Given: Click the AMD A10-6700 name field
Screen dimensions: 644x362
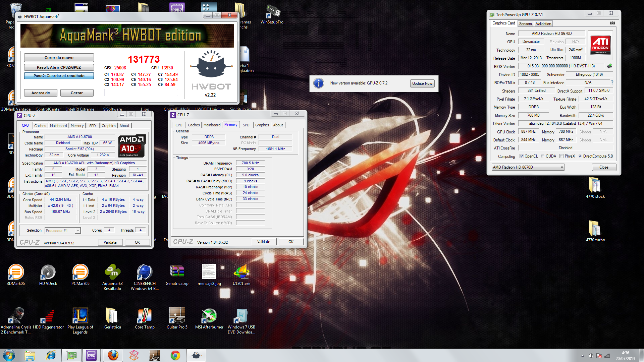Looking at the screenshot, I should coord(79,137).
